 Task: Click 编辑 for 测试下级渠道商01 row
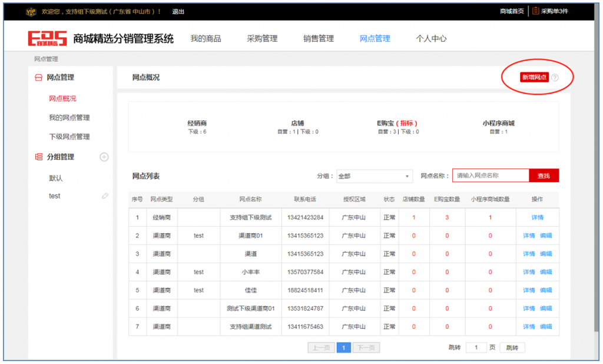546,308
